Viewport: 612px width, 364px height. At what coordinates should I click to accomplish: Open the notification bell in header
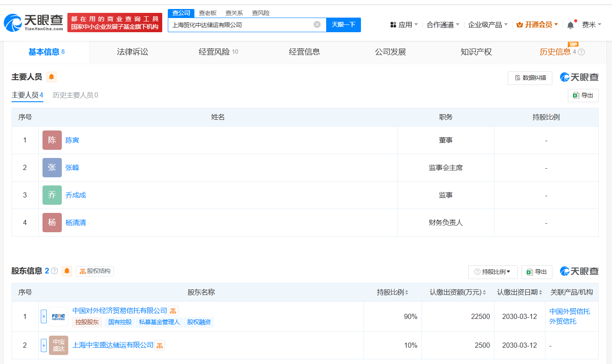point(570,25)
